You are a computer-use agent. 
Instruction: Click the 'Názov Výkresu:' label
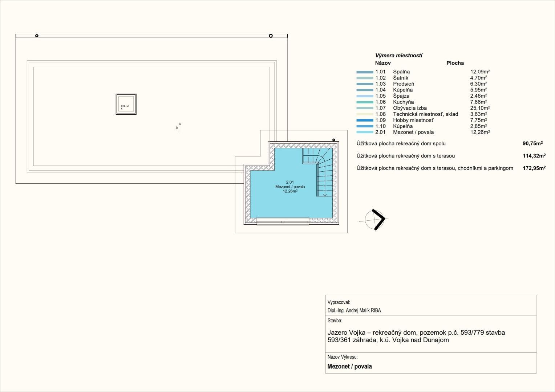point(343,357)
